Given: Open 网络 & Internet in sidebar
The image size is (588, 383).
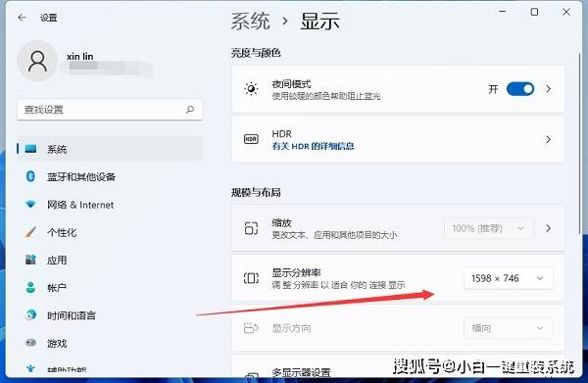Looking at the screenshot, I should 110,205.
